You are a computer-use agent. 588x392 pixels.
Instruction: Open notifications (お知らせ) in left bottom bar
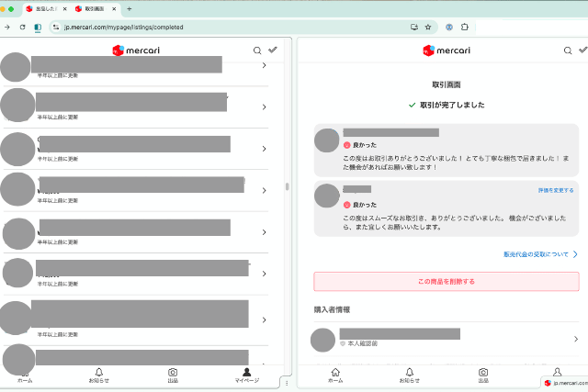click(98, 375)
